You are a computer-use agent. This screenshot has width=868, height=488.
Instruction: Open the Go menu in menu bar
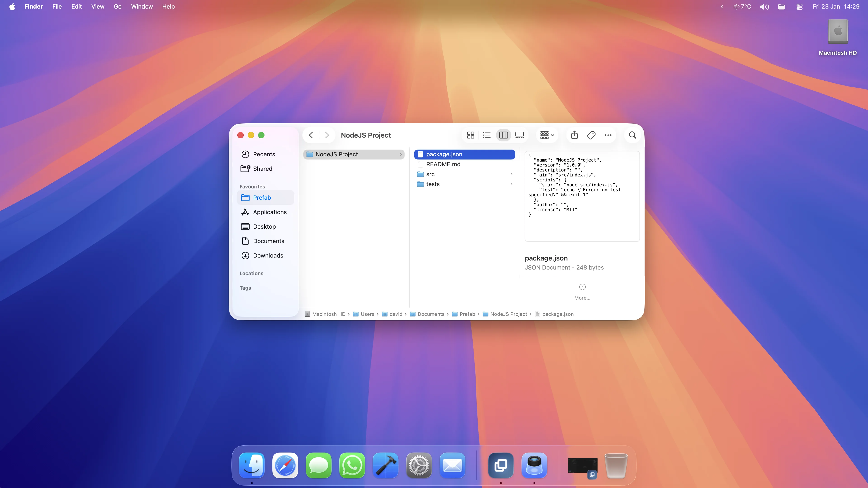[x=118, y=6]
